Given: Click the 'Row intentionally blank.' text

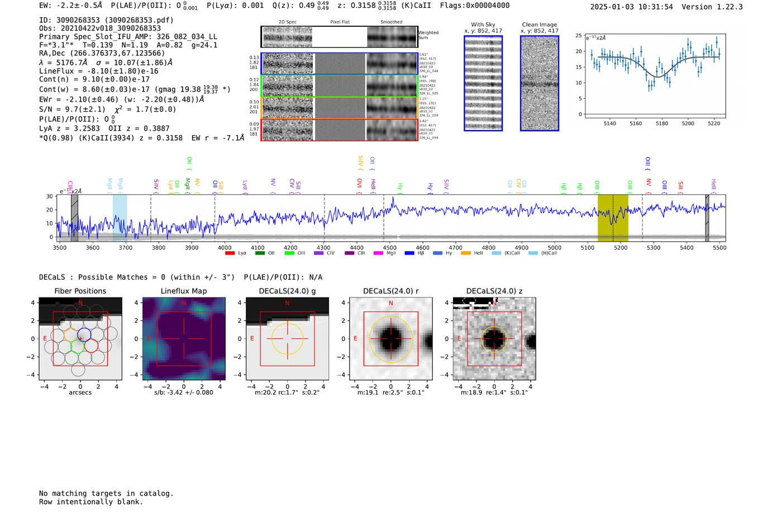Looking at the screenshot, I should (91, 502).
